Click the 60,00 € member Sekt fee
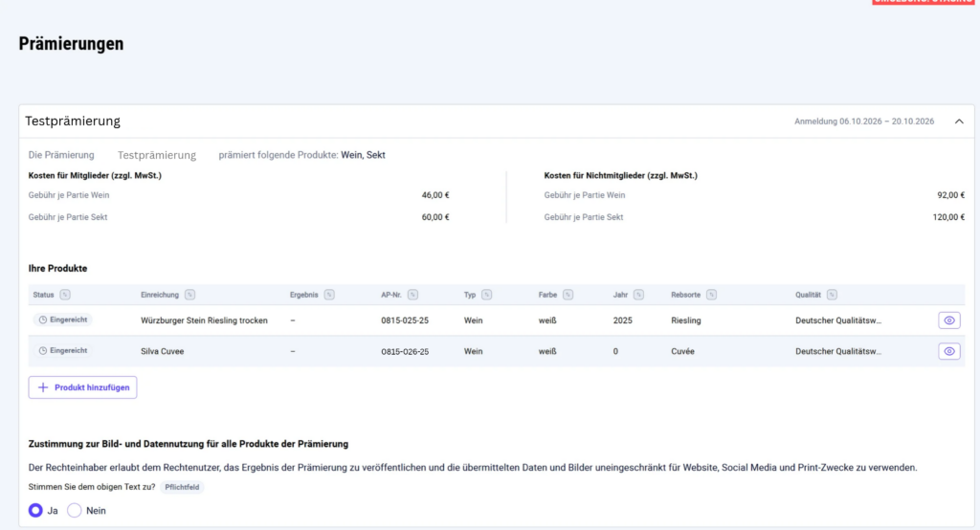This screenshot has height=530, width=980. pyautogui.click(x=435, y=217)
